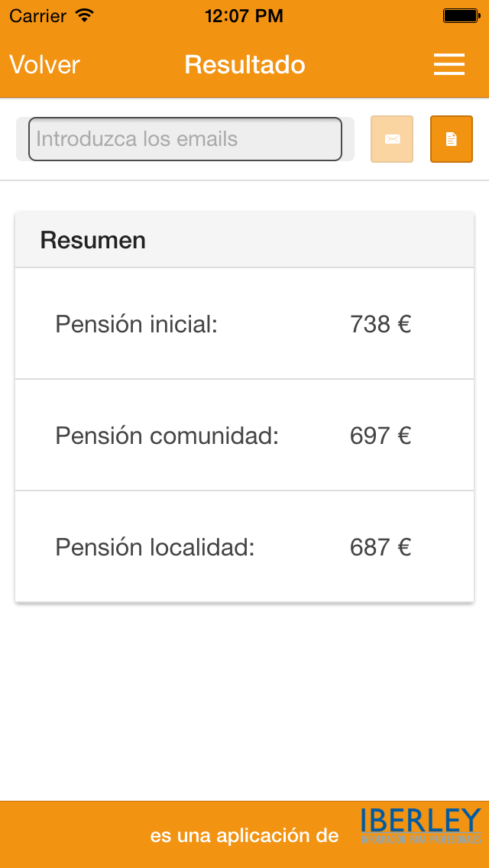
Task: Tap the Introduzca los emails input field
Action: 185,139
